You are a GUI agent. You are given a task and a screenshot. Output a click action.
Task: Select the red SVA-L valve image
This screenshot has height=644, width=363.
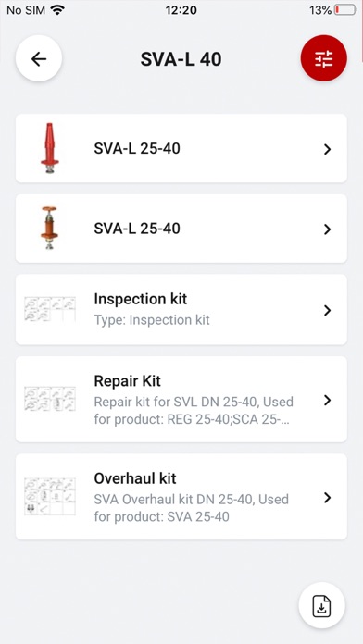coord(49,148)
